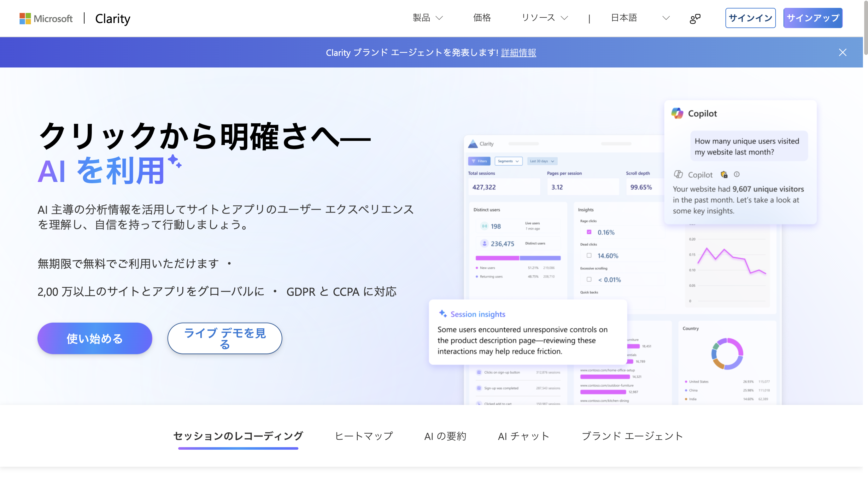868x497 pixels.
Task: Expand the リソース menu
Action: click(545, 18)
